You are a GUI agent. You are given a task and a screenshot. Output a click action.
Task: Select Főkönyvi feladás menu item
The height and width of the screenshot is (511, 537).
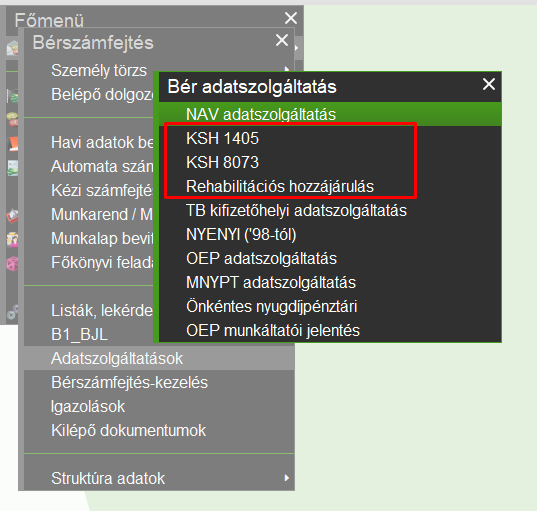point(102,262)
